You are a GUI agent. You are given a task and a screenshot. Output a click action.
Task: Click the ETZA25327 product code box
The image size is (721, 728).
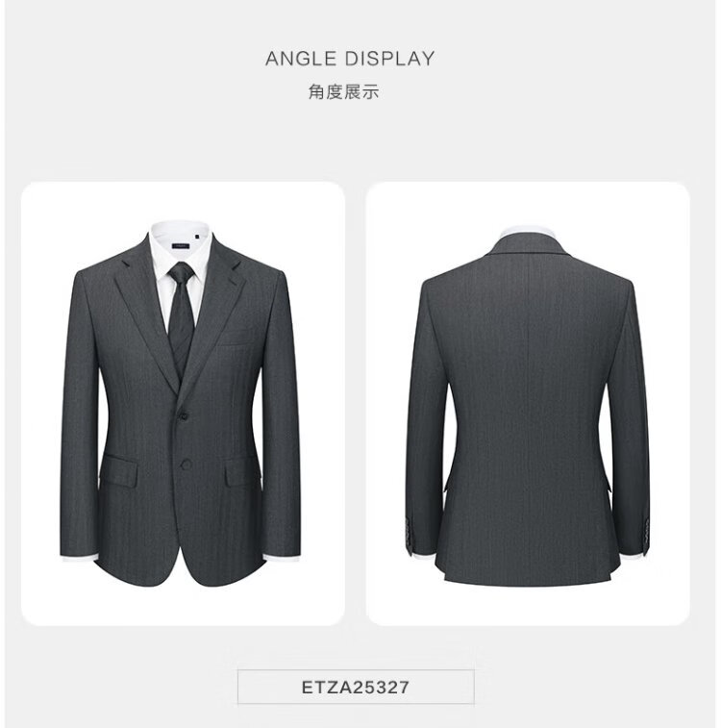point(356,687)
